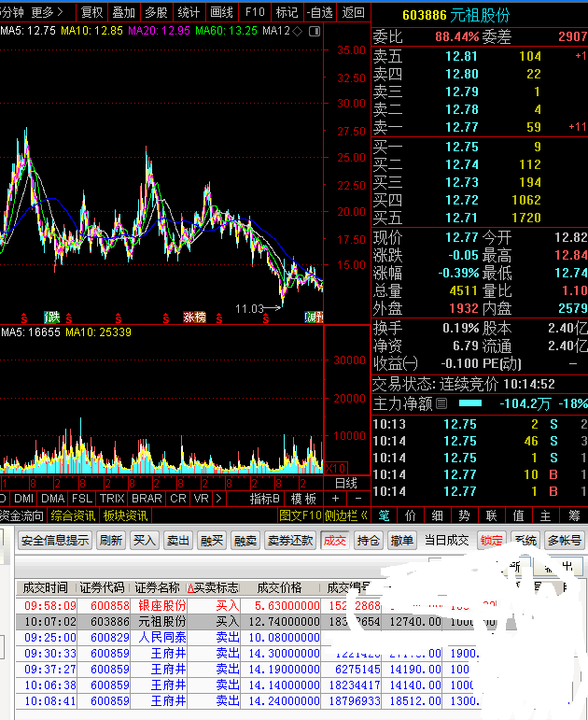Toggle the chart panel layout icon
Viewport: 588px width, 720px height.
(x=315, y=31)
